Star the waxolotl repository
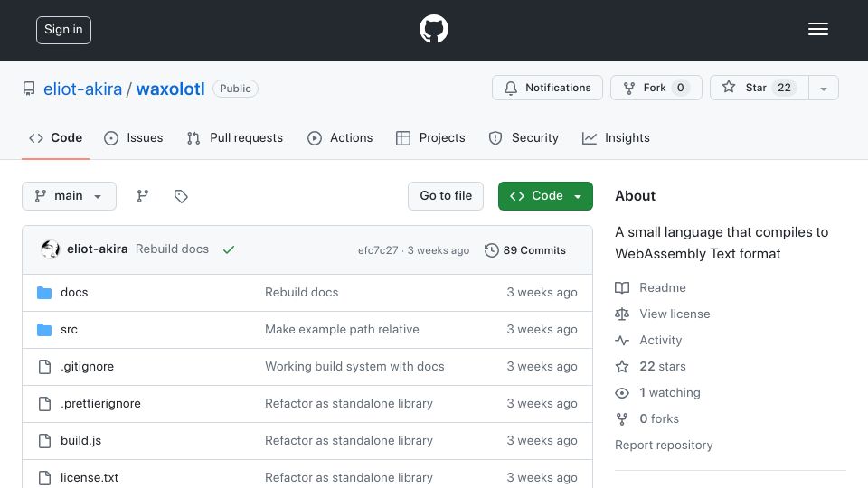Screen dimensions: 868x488 click(x=759, y=88)
